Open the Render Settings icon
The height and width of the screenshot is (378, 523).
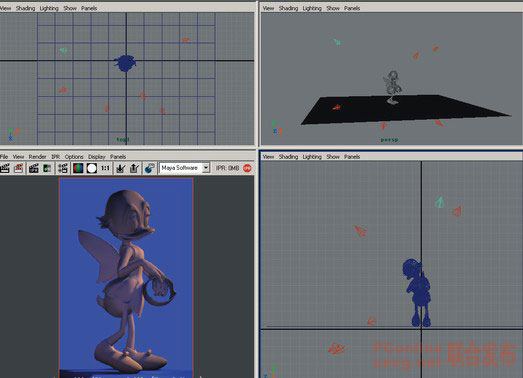point(62,168)
